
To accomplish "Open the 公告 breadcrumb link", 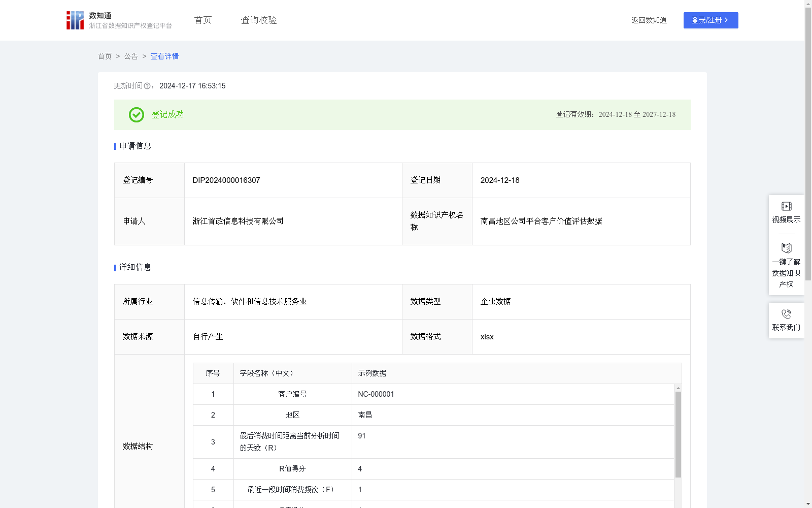I will click(x=131, y=56).
